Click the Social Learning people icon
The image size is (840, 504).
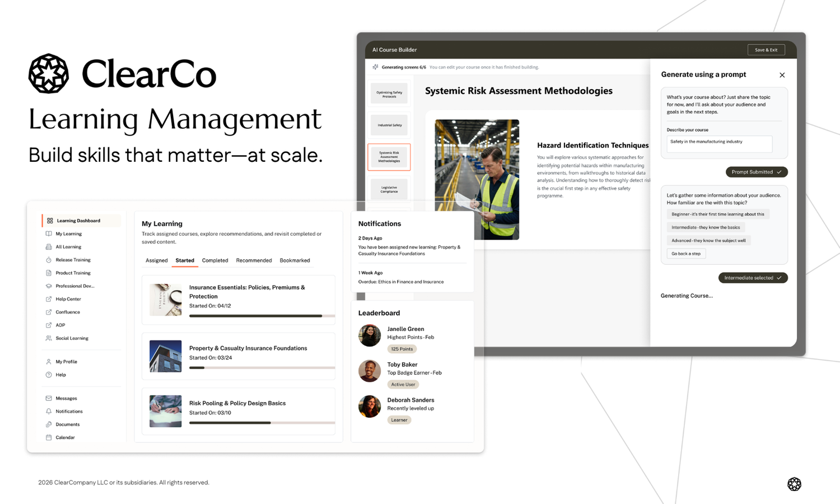49,338
